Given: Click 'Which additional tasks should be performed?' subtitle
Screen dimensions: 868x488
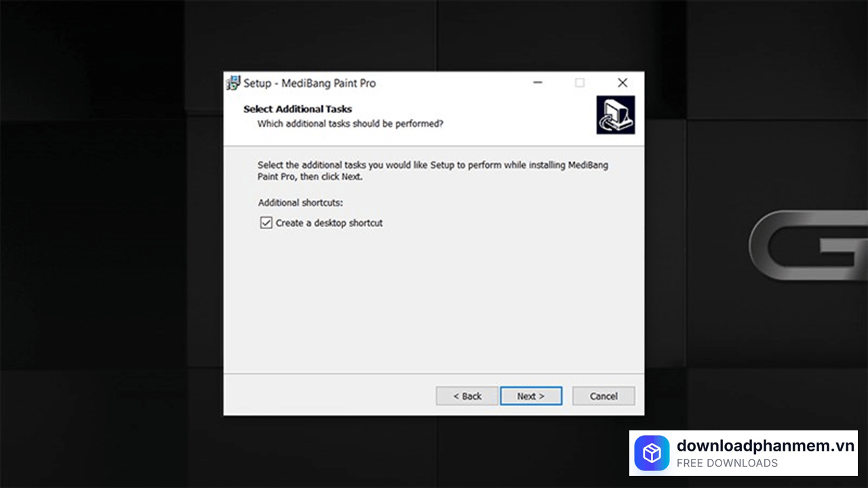Looking at the screenshot, I should [350, 123].
